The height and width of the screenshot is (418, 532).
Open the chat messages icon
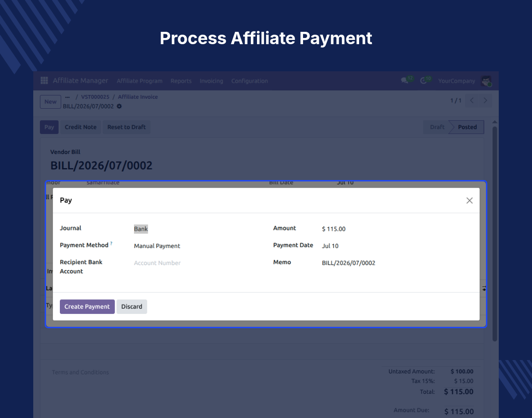(x=404, y=80)
